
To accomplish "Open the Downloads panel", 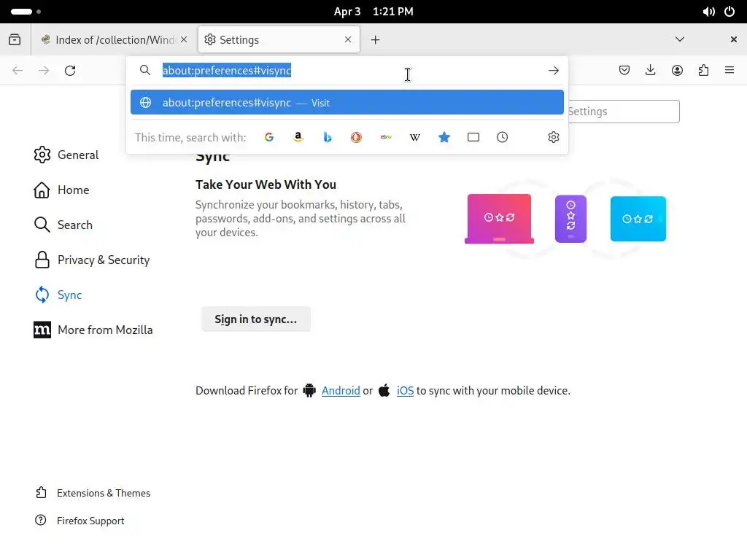I will (650, 71).
